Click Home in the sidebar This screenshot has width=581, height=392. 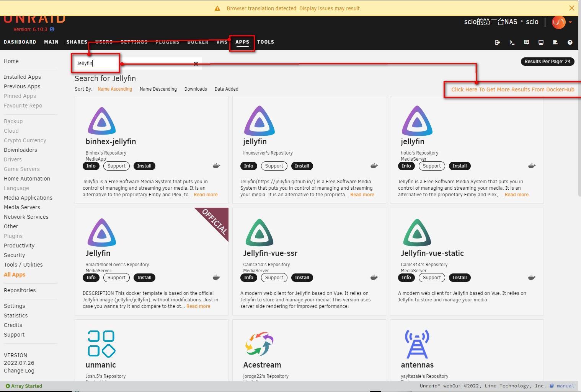[11, 61]
